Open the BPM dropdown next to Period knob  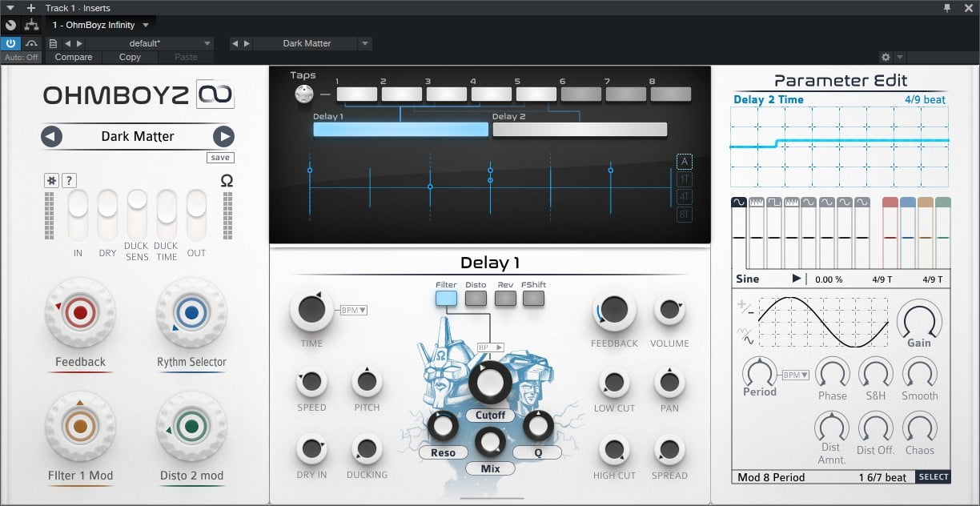(797, 375)
